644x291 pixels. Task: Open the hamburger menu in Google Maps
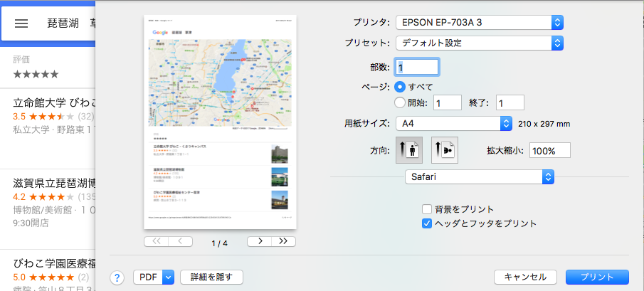[21, 23]
